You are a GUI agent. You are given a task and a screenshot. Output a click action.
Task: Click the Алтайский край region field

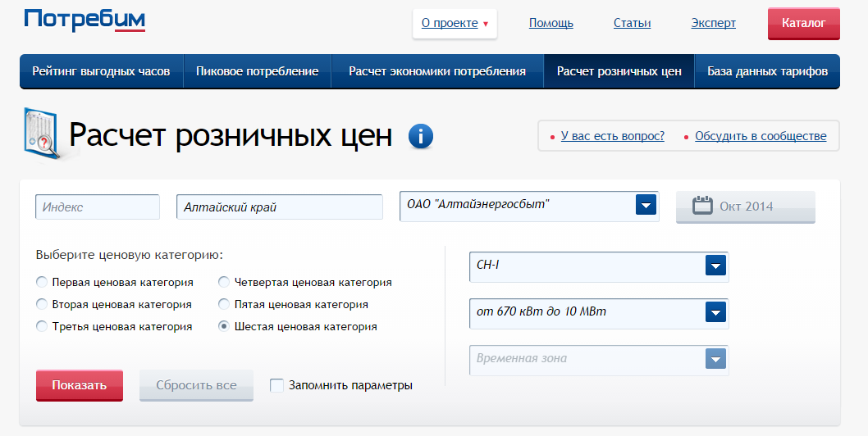280,207
